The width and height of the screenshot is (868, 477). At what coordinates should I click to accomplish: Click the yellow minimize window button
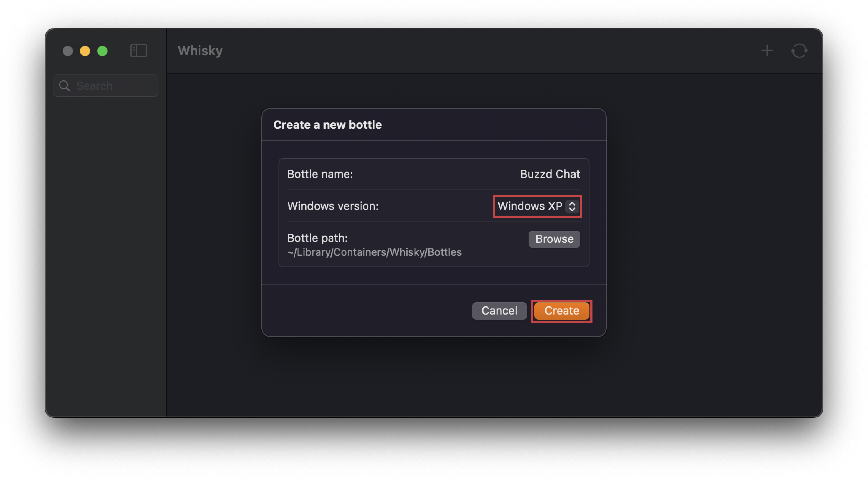point(85,51)
